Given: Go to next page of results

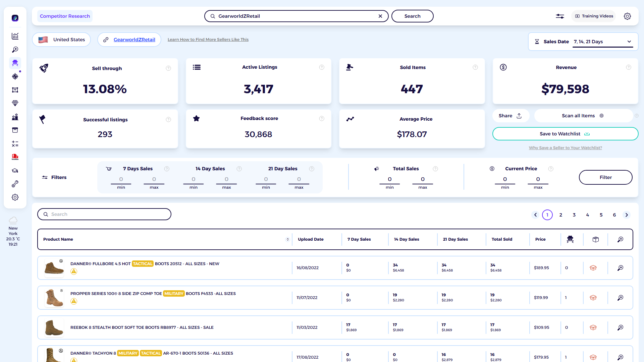Looking at the screenshot, I should (627, 215).
